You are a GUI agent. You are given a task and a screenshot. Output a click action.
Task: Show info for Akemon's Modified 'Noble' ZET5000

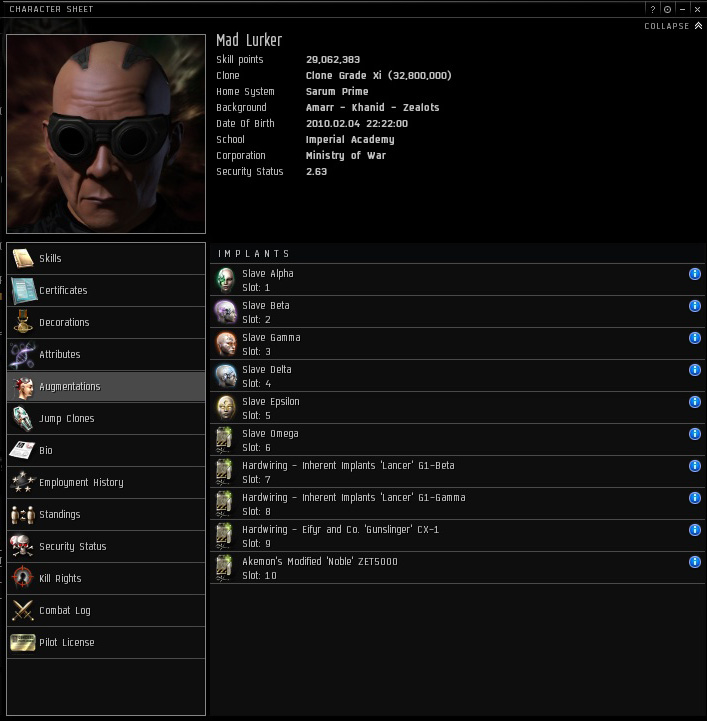695,562
